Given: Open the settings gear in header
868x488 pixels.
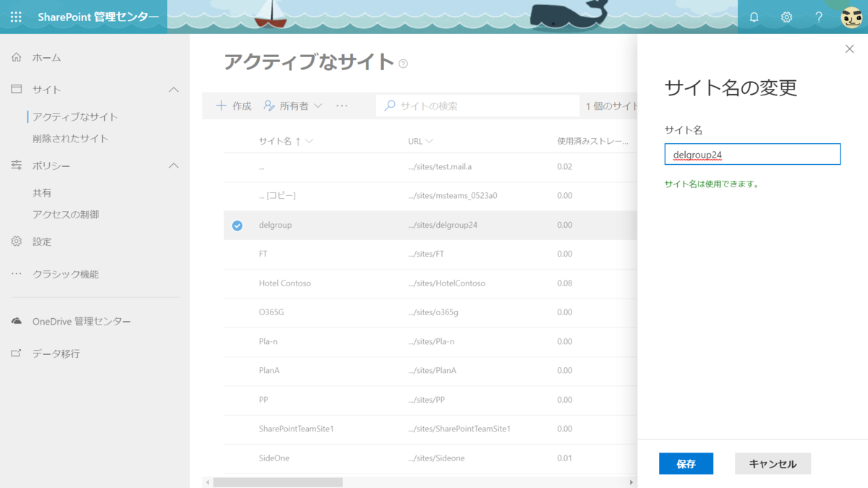Looking at the screenshot, I should (x=786, y=17).
